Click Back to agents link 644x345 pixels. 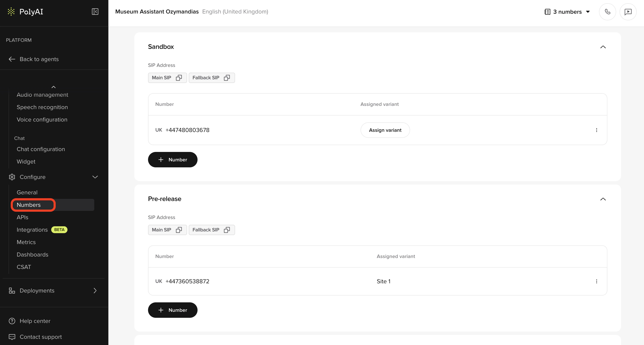pos(39,59)
